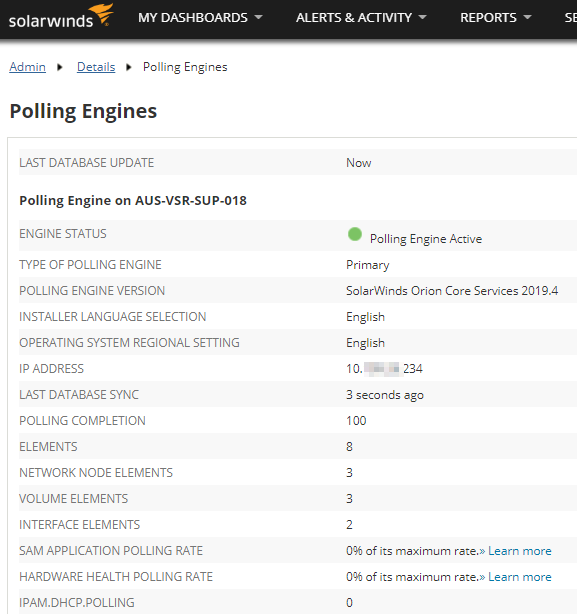Image resolution: width=577 pixels, height=614 pixels.
Task: Select the IPAM.DHCP.POLLING value 0
Action: [x=349, y=603]
